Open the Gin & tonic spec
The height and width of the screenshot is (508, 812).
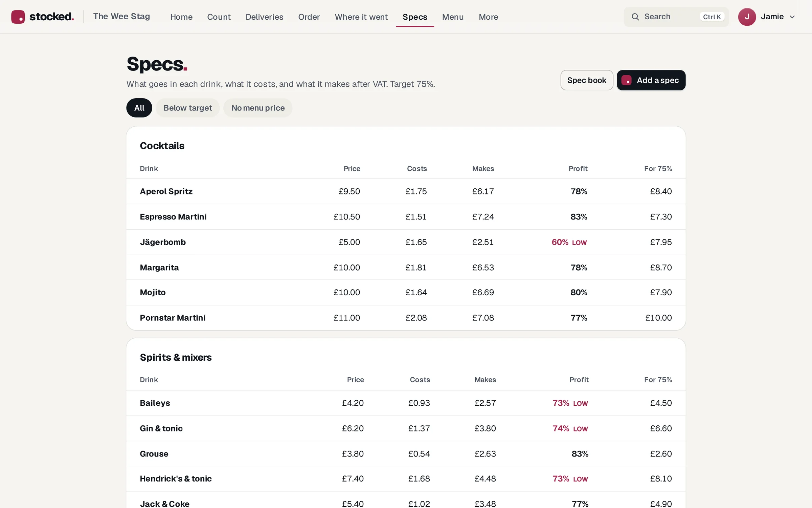coord(406,428)
